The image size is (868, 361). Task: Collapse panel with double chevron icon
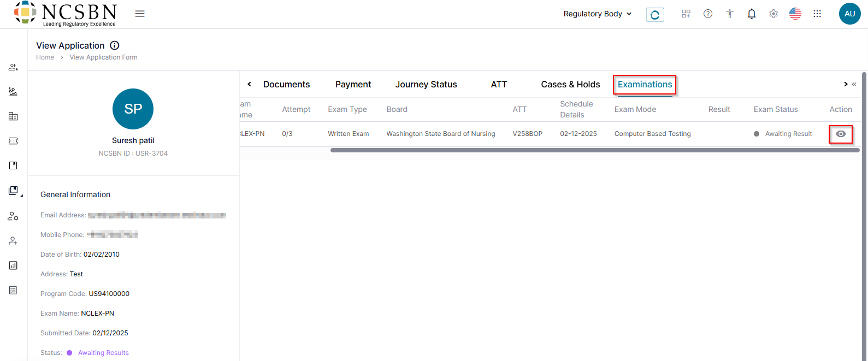pyautogui.click(x=854, y=84)
